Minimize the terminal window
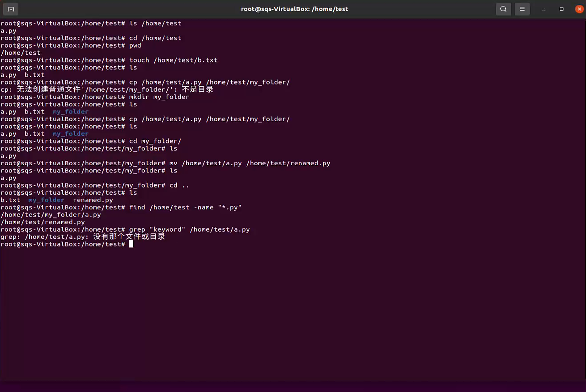The width and height of the screenshot is (586, 392). pyautogui.click(x=544, y=9)
